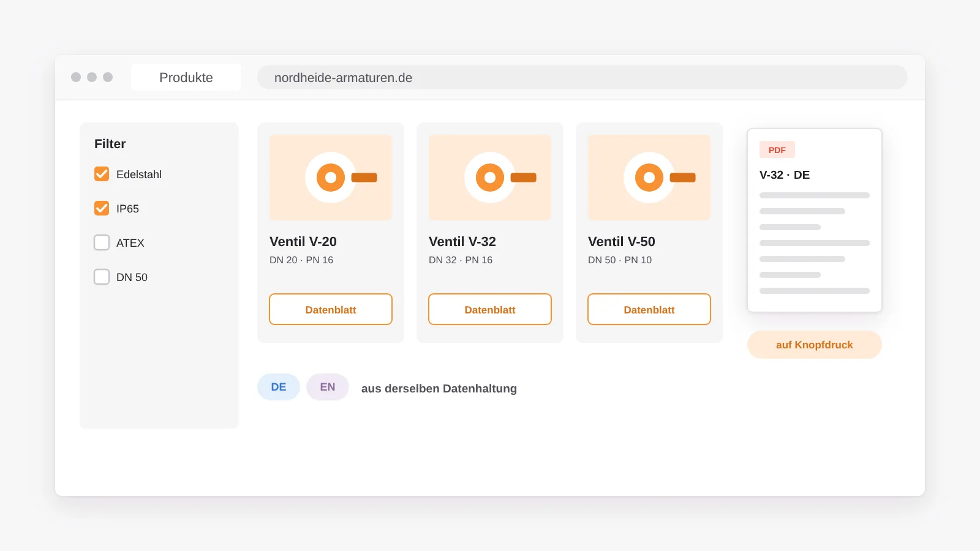Click the Ventil V-32 title
The width and height of the screenshot is (980, 551).
coord(462,242)
